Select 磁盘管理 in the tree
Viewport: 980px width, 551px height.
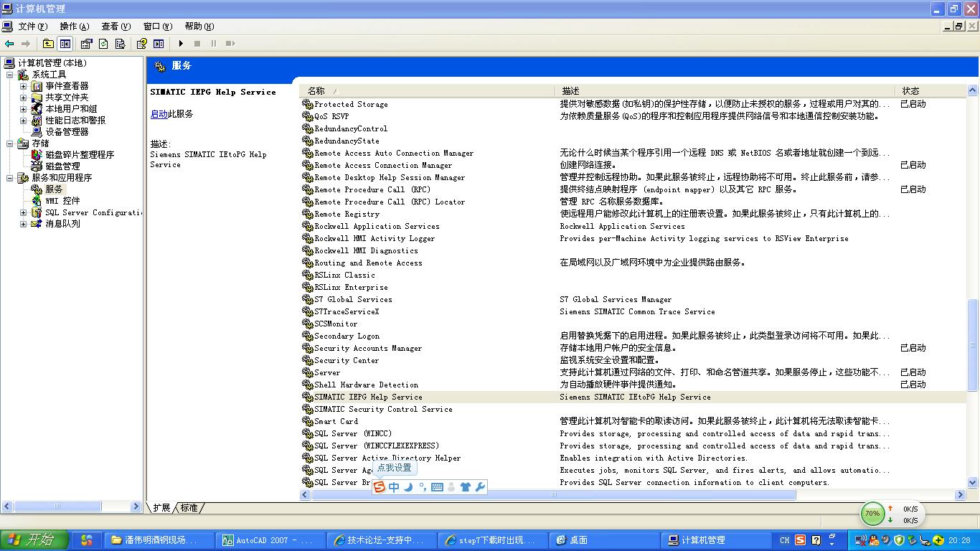(x=62, y=166)
